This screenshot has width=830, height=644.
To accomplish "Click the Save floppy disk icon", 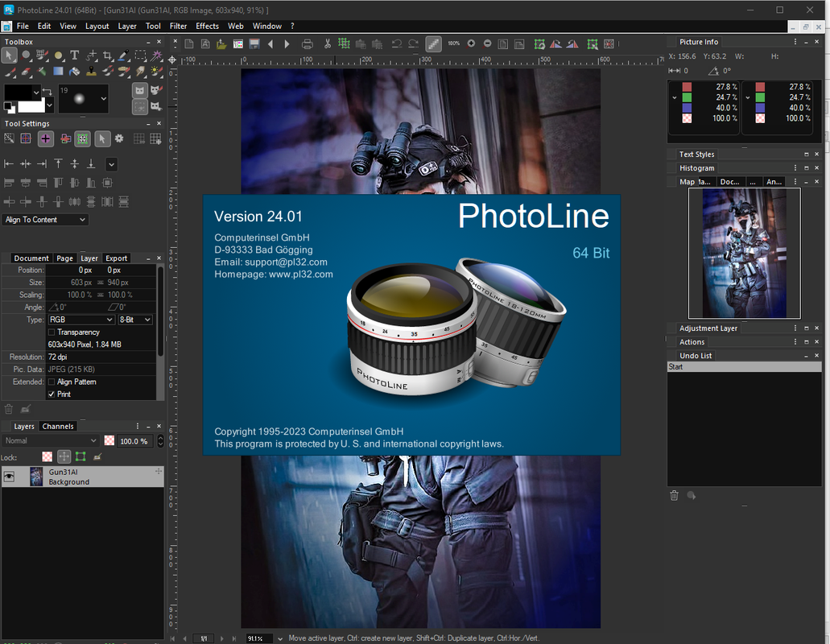I will click(254, 44).
